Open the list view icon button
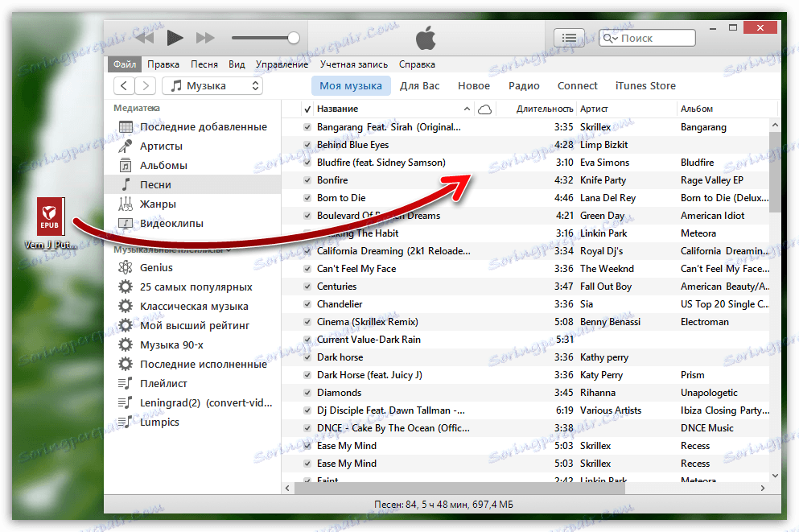799x532 pixels. 569,38
